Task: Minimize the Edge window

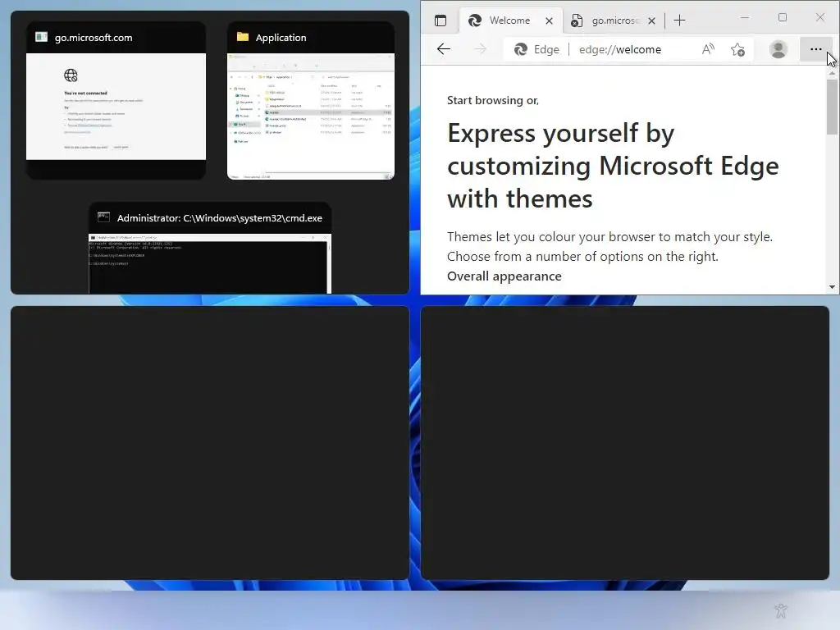Action: pyautogui.click(x=745, y=18)
